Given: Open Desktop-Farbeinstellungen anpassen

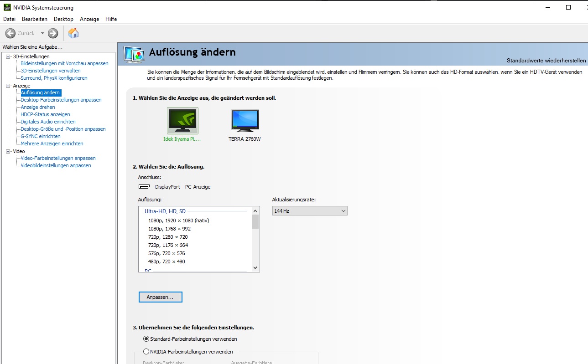Looking at the screenshot, I should (61, 100).
